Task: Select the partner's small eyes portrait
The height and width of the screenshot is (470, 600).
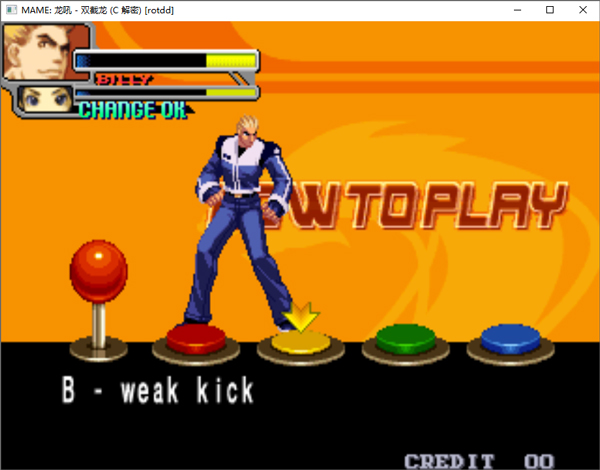Action: 45,99
